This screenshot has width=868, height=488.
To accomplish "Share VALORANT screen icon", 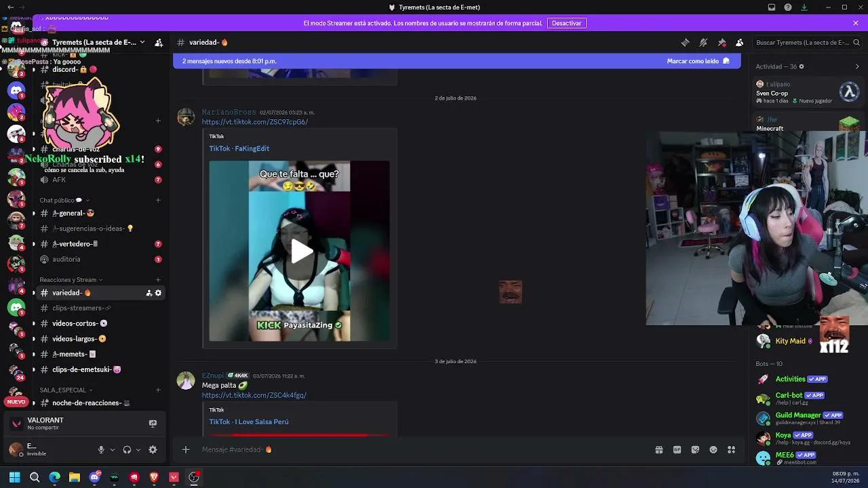I will coord(153,424).
